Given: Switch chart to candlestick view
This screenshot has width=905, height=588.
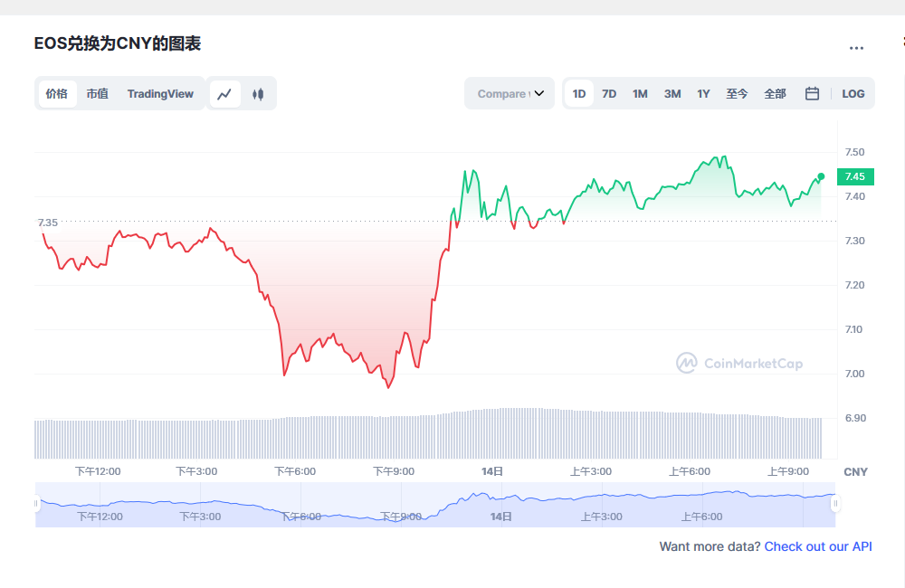Looking at the screenshot, I should pos(258,93).
